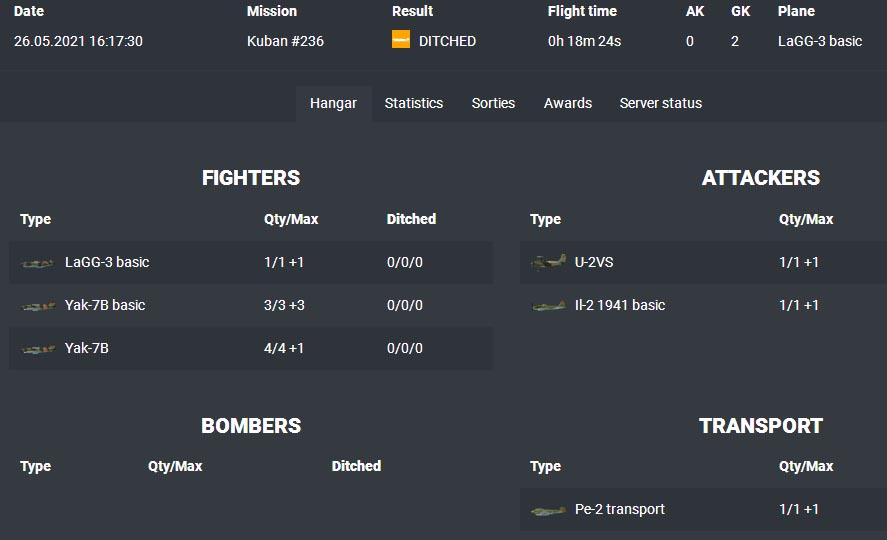
Task: Select the LaGG-3 basic fighter name
Action: coord(107,262)
